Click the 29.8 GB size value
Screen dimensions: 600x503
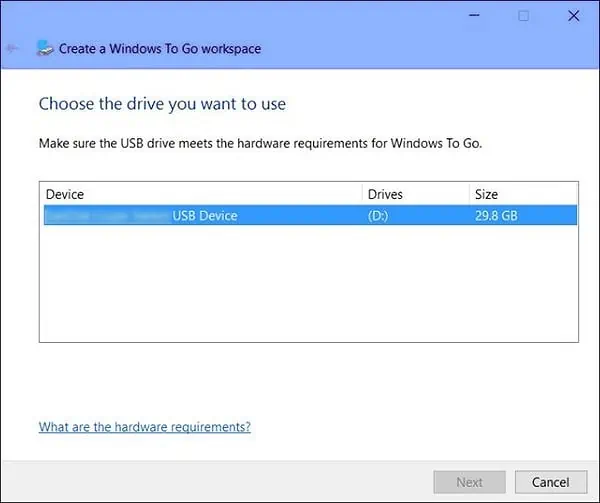[496, 216]
